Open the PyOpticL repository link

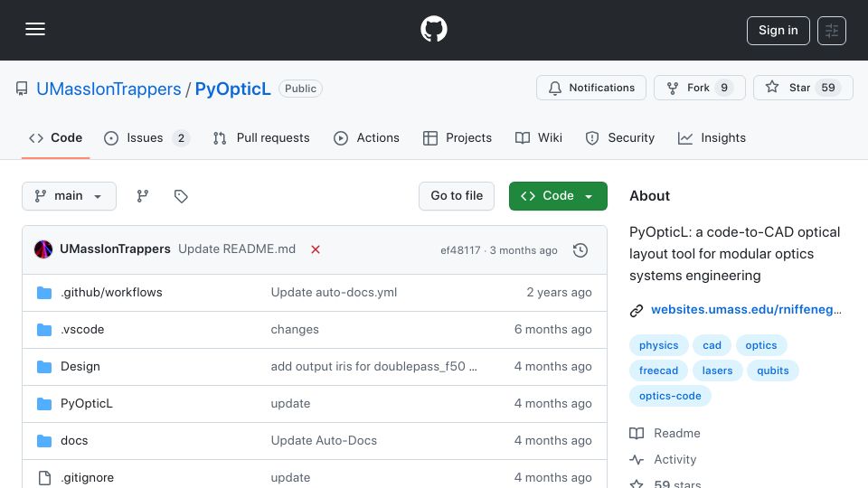[232, 89]
